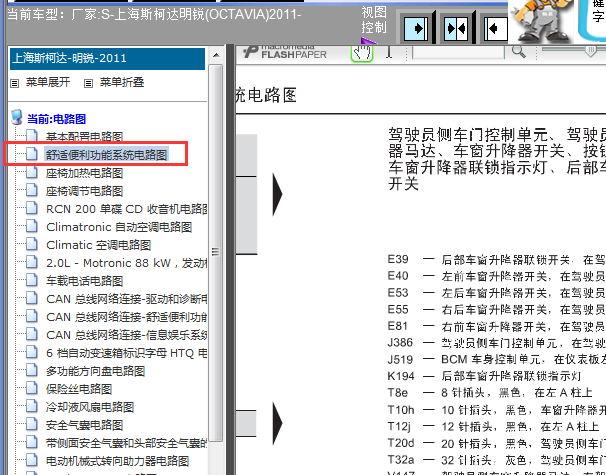Click the 菜单展开 list icon

click(x=14, y=83)
